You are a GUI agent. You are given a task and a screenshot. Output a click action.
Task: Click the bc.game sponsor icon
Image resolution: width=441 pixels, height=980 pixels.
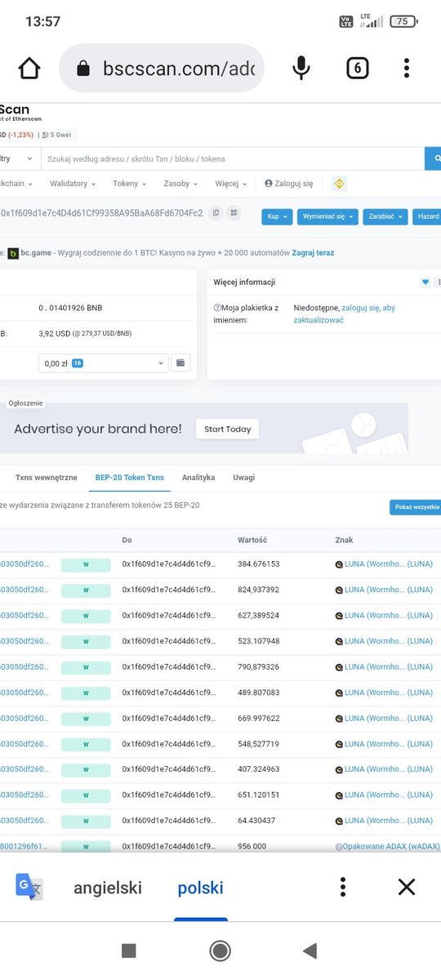(13, 253)
